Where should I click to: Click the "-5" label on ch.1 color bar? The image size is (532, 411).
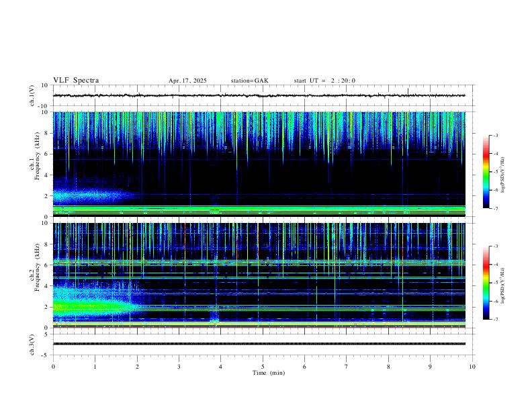496,172
